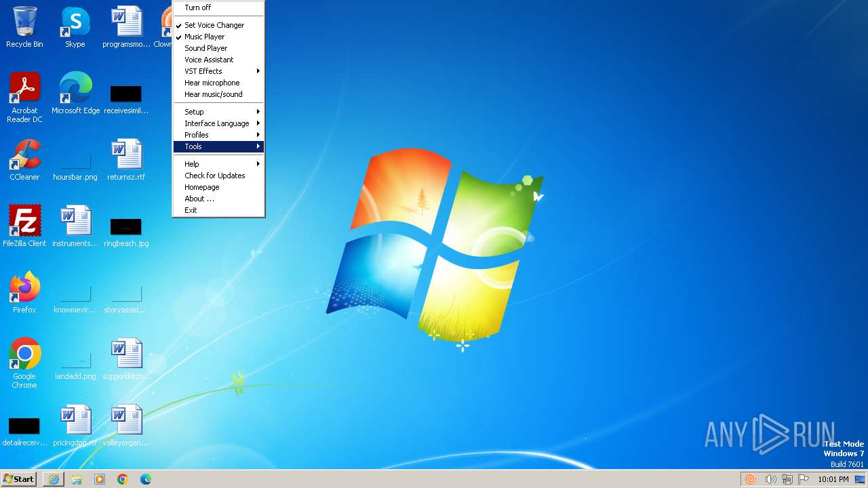Enable Hear music/sound
Viewport: 868px width, 488px height.
tap(218, 94)
